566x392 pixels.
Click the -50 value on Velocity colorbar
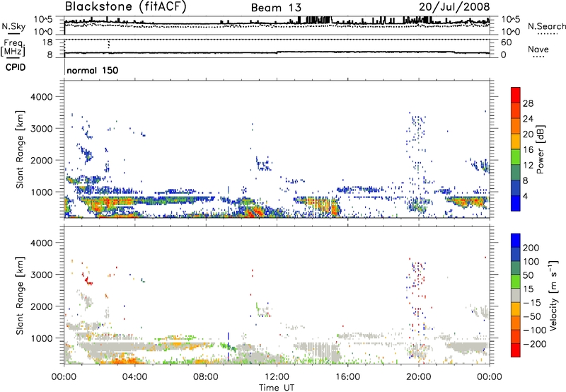point(531,316)
